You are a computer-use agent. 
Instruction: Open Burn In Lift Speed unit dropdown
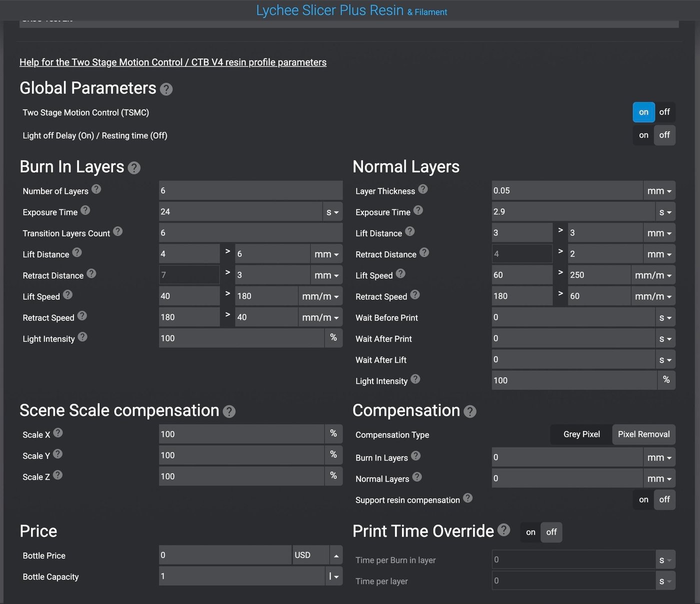coord(320,296)
